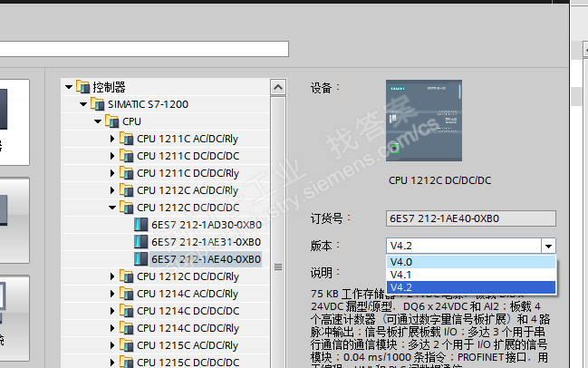Click folder icon of CPU 1214C DC/DC/DC

coord(127,311)
